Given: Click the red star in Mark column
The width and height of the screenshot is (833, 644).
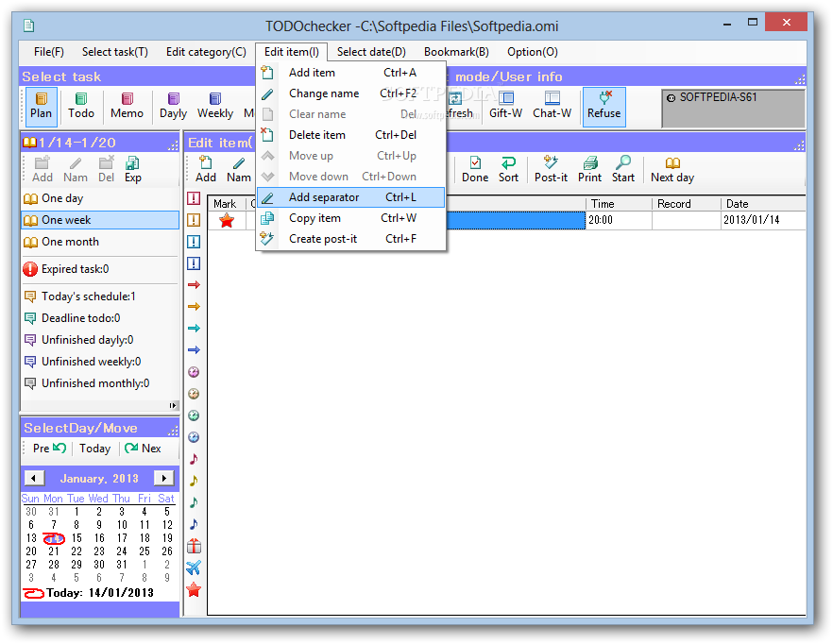Looking at the screenshot, I should click(x=227, y=220).
